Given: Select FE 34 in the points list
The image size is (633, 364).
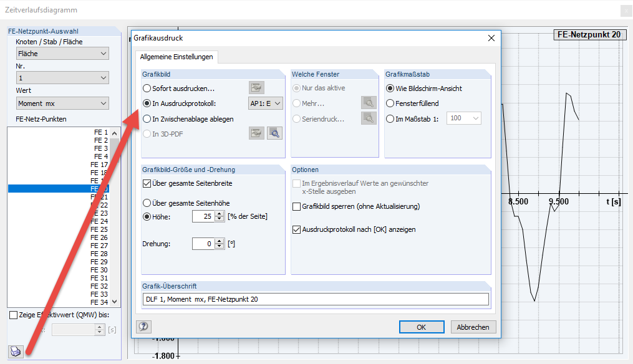Looking at the screenshot, I should tap(59, 302).
